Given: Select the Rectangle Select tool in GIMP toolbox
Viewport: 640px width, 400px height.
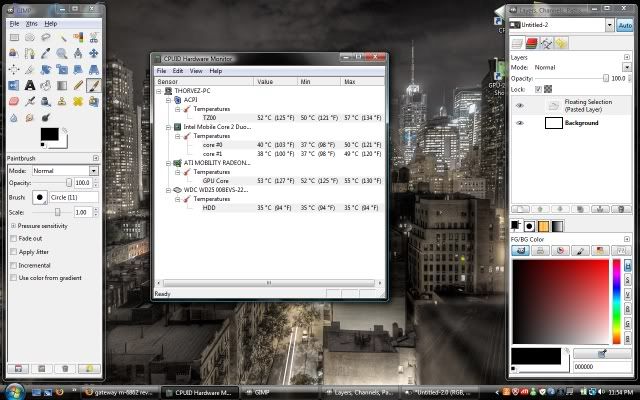Looking at the screenshot, I should (x=14, y=38).
